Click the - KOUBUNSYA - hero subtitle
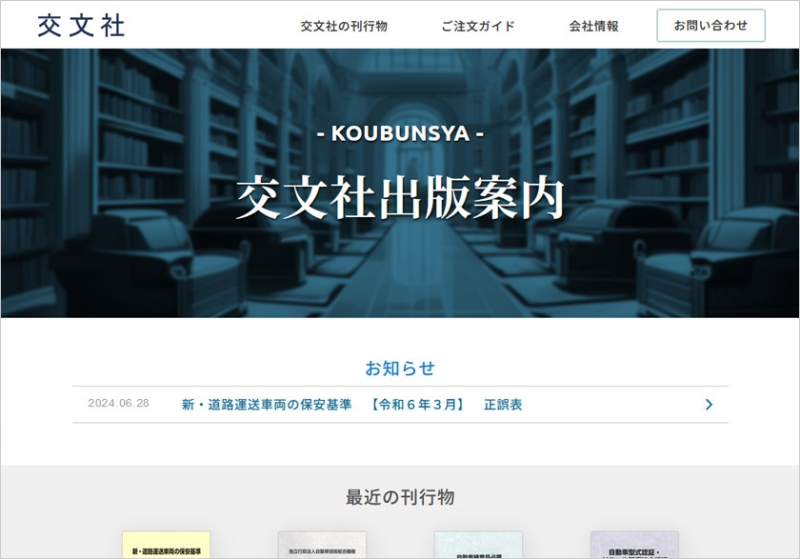This screenshot has height=559, width=800. 400,134
